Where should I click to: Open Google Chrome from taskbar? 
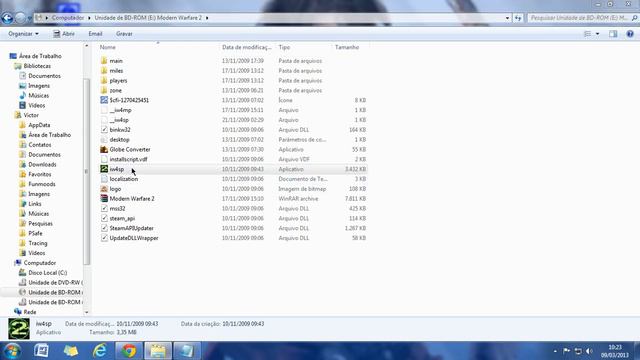(x=129, y=351)
